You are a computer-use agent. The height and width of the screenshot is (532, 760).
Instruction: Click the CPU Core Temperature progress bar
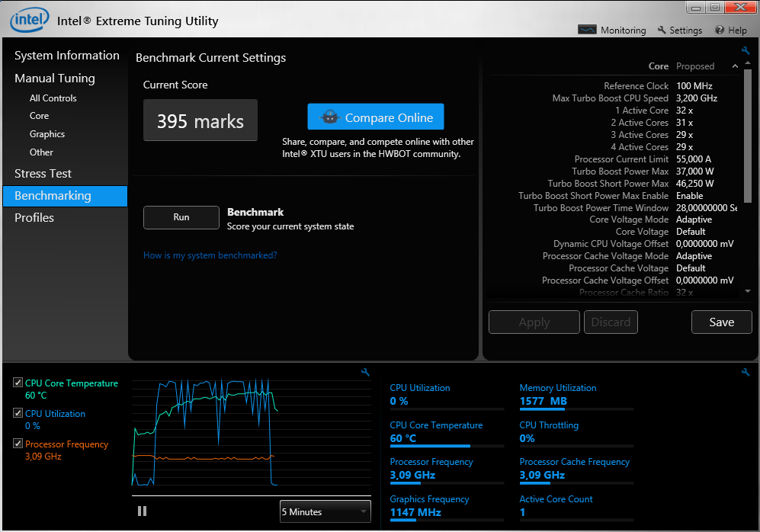click(447, 446)
